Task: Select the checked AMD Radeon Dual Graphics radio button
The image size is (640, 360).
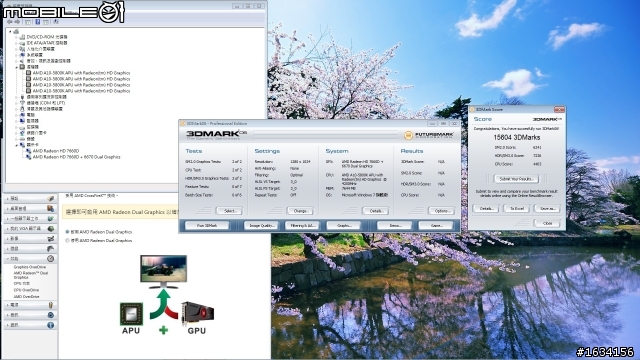Action: [x=67, y=232]
